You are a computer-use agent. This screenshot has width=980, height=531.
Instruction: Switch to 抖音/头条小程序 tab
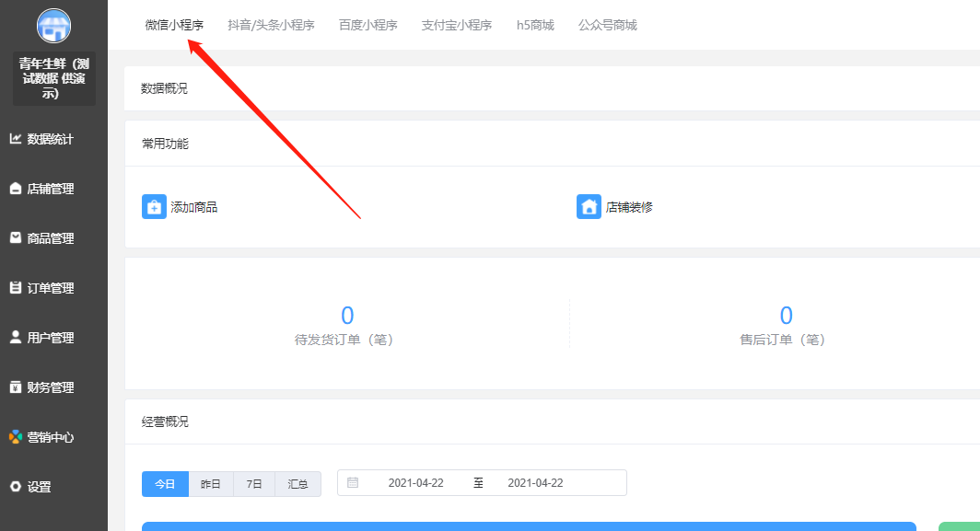[x=271, y=25]
